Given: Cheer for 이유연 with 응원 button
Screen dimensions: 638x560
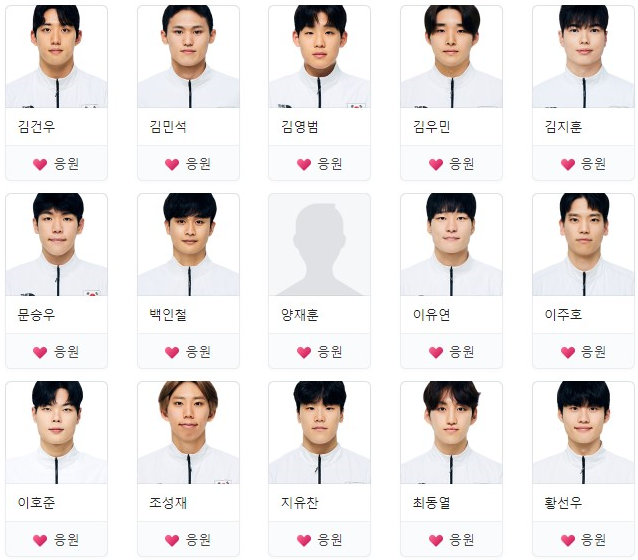Looking at the screenshot, I should tap(451, 351).
